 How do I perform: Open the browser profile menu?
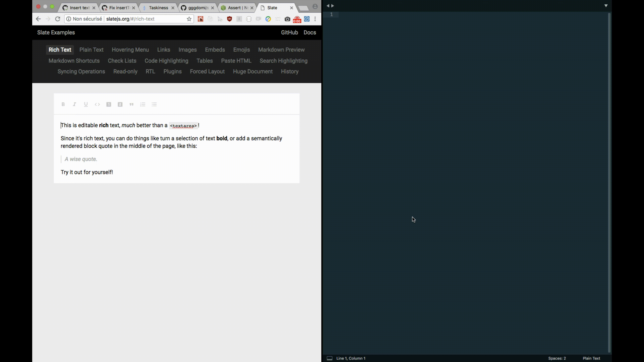tap(315, 7)
